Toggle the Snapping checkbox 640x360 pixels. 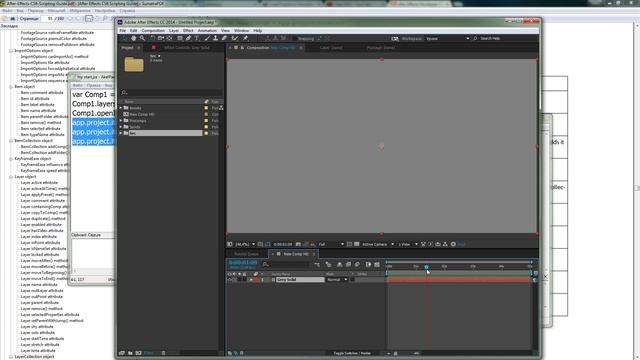[295, 38]
